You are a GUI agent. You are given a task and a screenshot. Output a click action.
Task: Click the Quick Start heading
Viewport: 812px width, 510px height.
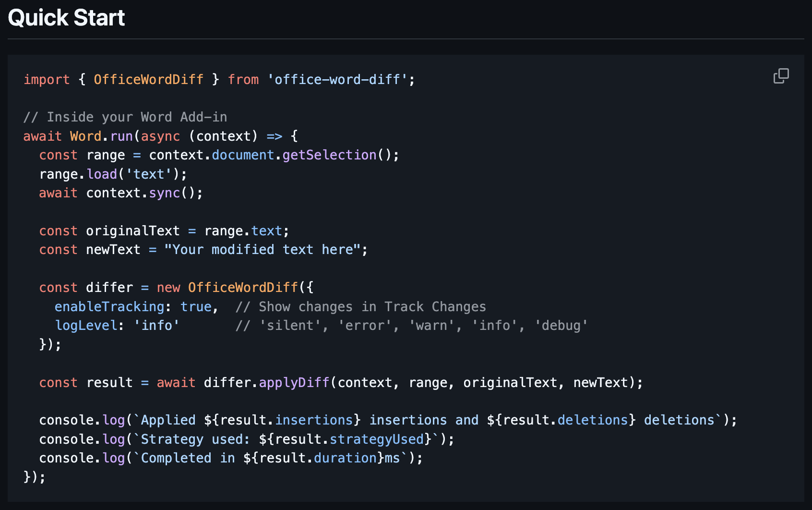tap(66, 18)
